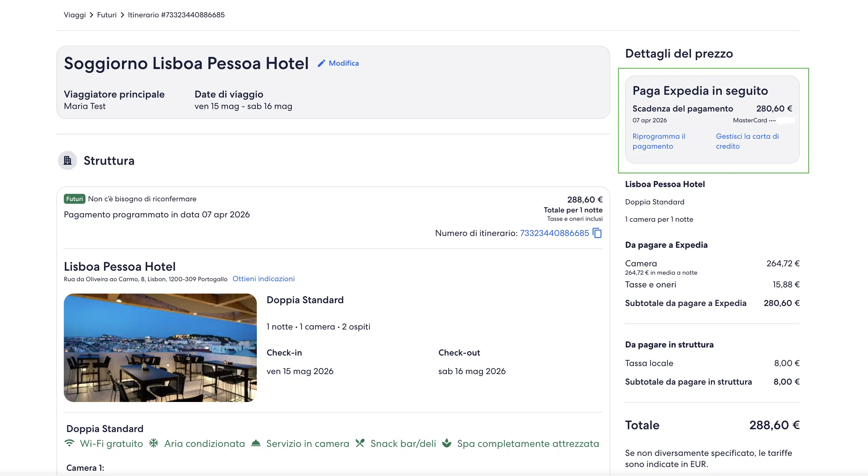Click the Paga Expedia in seguito card
Image resolution: width=868 pixels, height=476 pixels.
click(x=713, y=120)
